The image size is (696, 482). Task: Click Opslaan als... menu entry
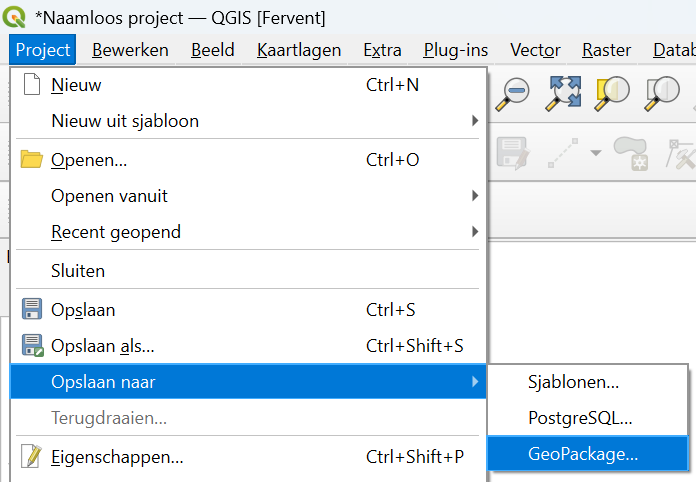click(x=103, y=346)
